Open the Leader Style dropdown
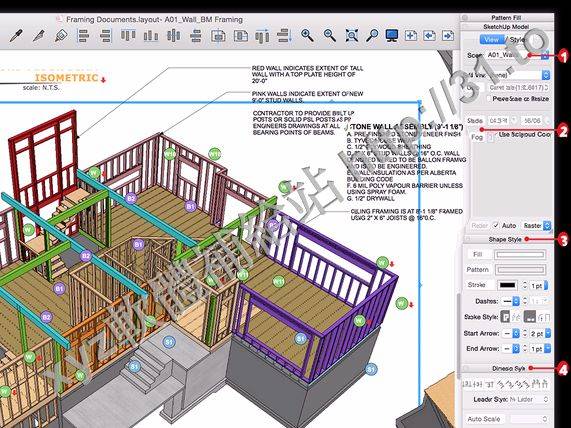 pyautogui.click(x=528, y=400)
